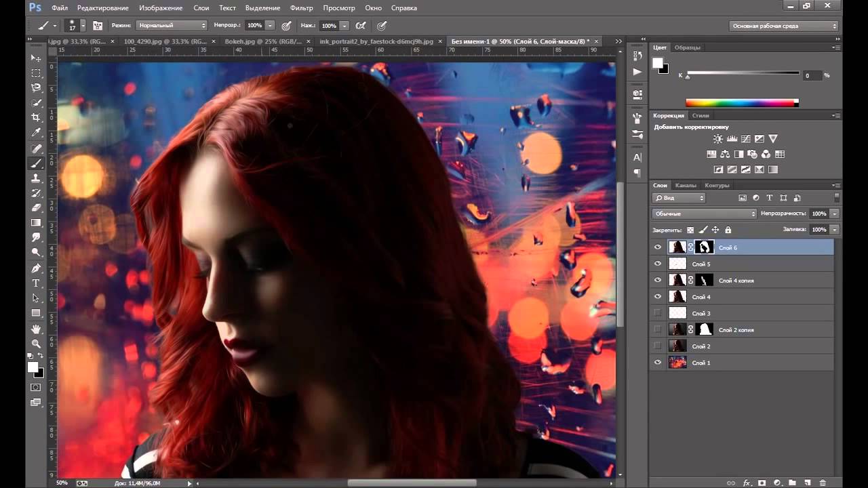Screen dimensions: 868x488
Task: Create a new layer icon
Action: pos(807,483)
